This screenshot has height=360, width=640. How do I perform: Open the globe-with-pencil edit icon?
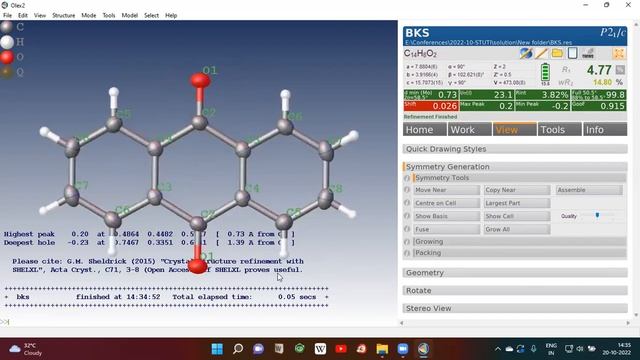pos(526,53)
